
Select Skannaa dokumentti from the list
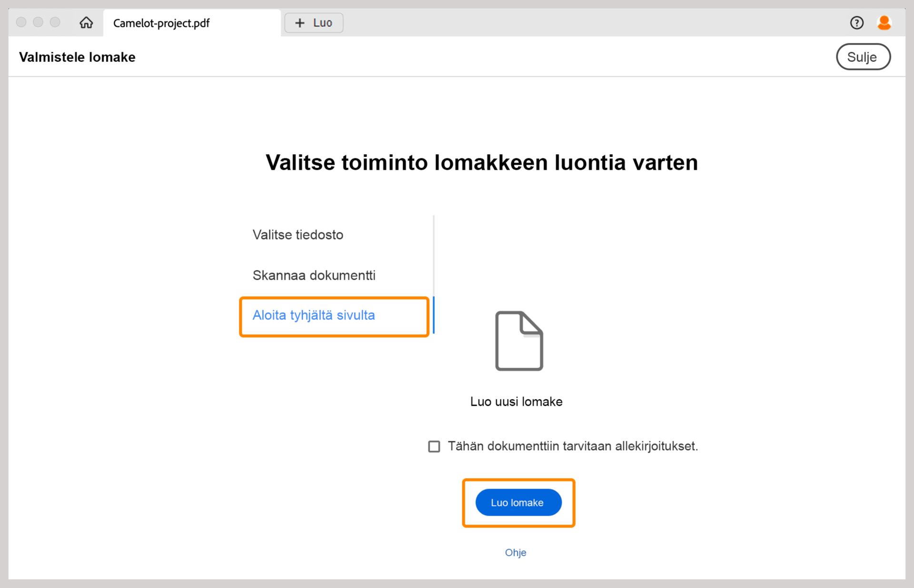314,275
